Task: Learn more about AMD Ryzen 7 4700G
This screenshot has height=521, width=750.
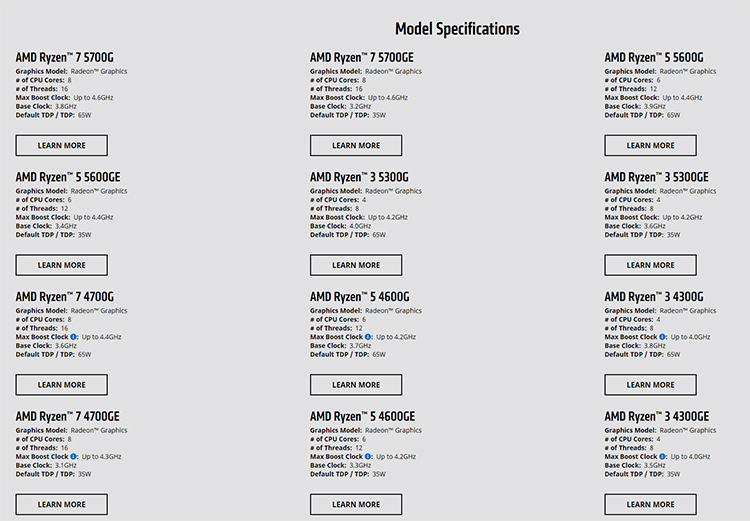Action: (62, 385)
